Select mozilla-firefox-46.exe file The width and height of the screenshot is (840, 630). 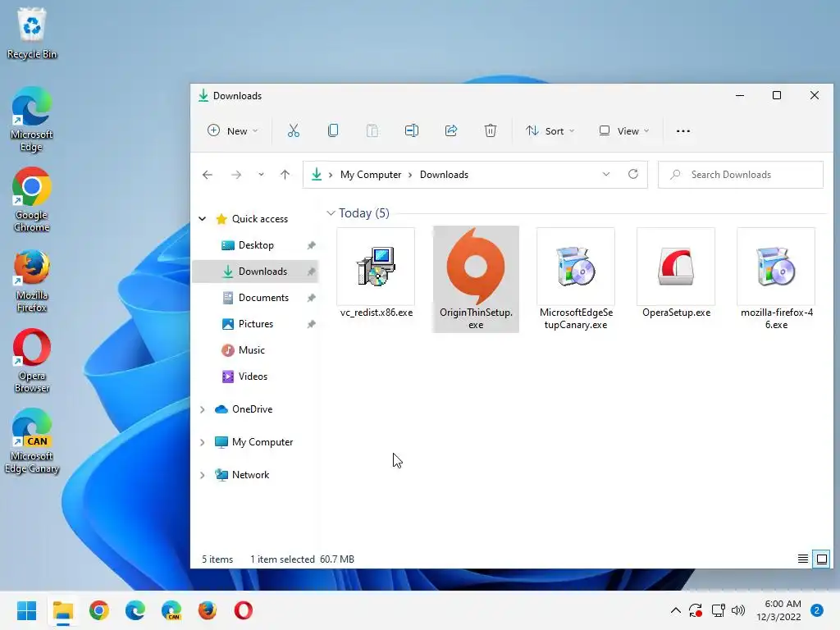coord(776,279)
